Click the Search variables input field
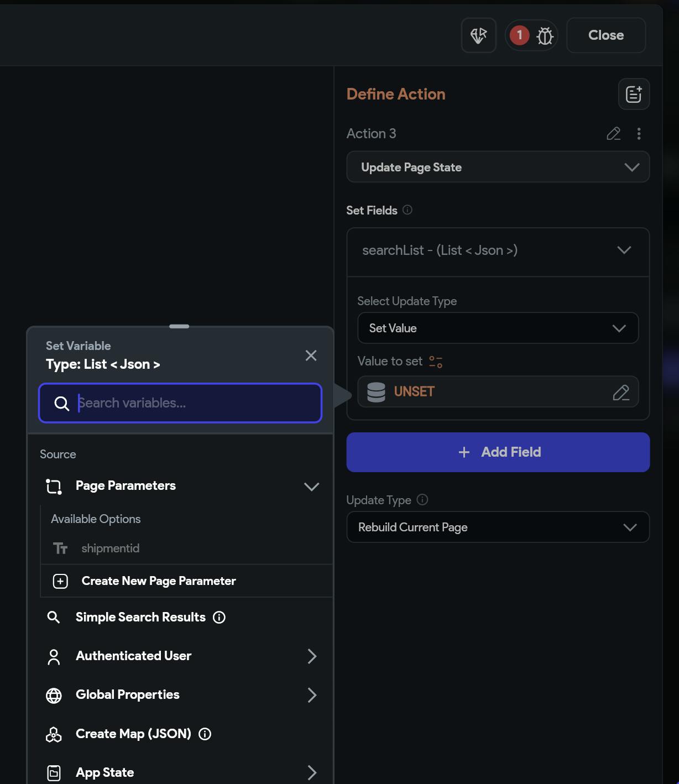679x784 pixels. [x=194, y=403]
